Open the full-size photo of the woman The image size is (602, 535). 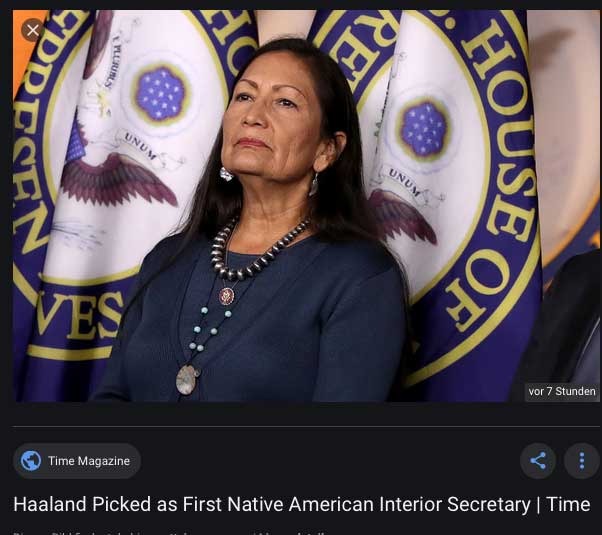click(306, 206)
